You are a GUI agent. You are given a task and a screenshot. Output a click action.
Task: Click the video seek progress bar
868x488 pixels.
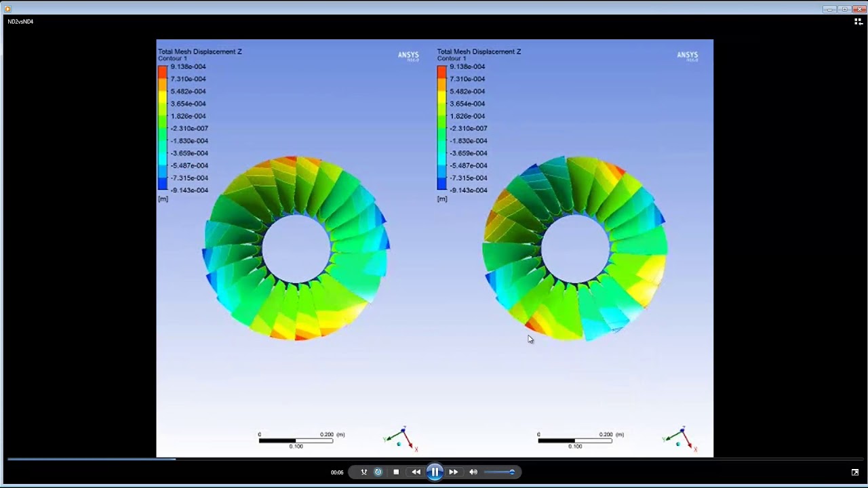pyautogui.click(x=434, y=459)
